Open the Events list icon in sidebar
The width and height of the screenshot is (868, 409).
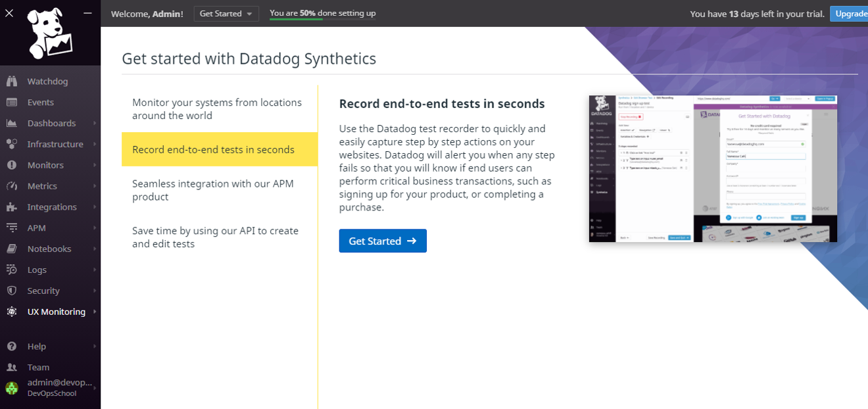pyautogui.click(x=12, y=103)
